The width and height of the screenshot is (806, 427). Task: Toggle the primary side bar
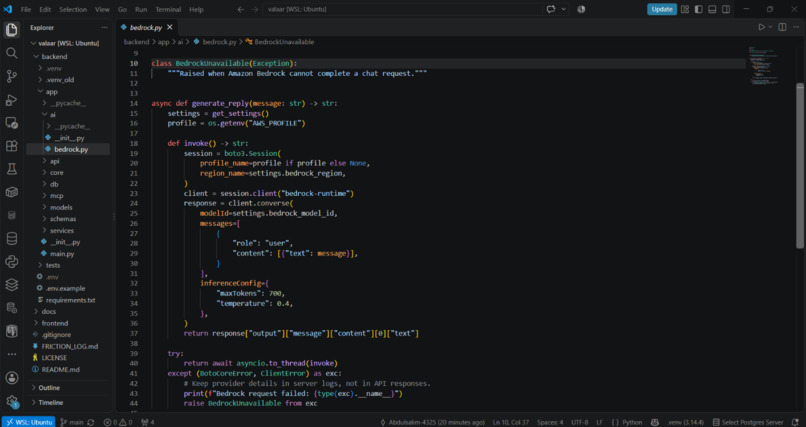pyautogui.click(x=698, y=9)
